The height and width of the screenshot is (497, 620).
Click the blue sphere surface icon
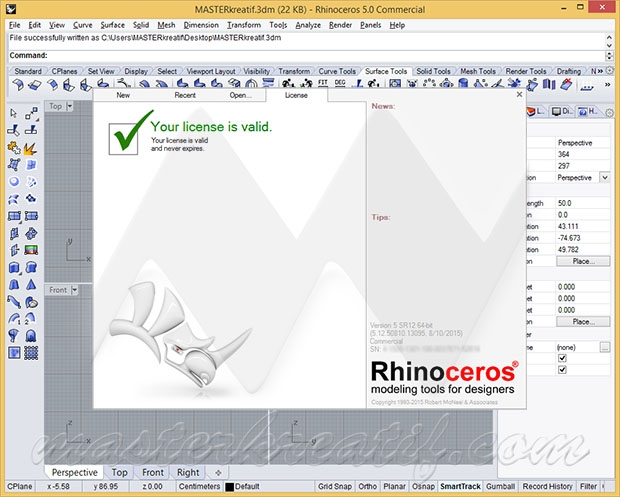(14, 181)
